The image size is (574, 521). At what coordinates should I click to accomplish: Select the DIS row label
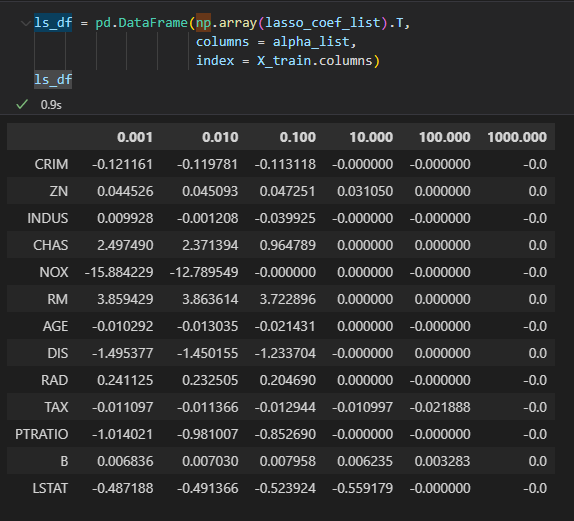point(57,353)
